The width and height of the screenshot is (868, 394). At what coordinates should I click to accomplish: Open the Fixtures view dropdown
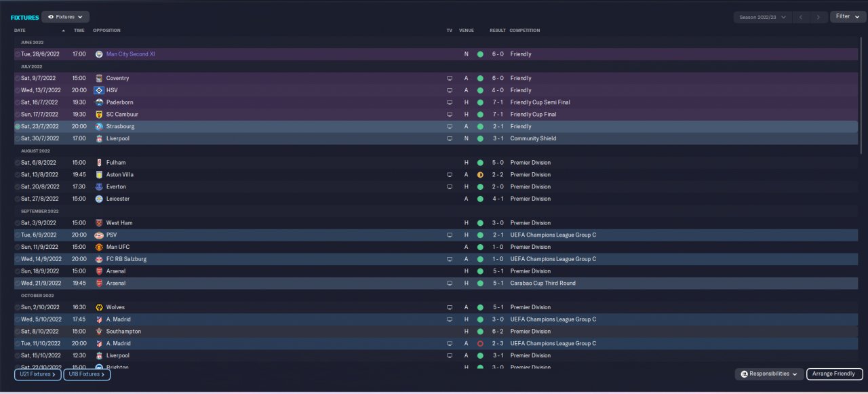coord(65,17)
